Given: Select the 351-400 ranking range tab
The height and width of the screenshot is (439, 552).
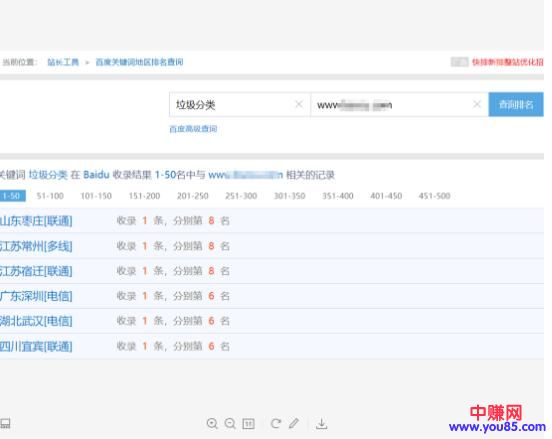Looking at the screenshot, I should pos(338,196).
